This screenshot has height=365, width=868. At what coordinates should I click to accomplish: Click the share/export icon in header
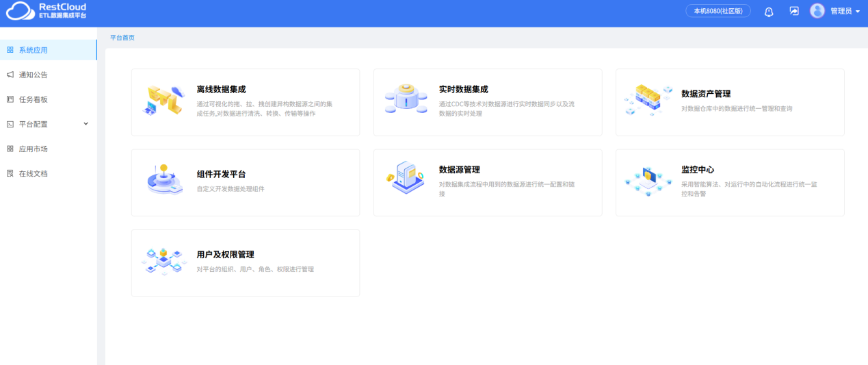[x=794, y=11]
